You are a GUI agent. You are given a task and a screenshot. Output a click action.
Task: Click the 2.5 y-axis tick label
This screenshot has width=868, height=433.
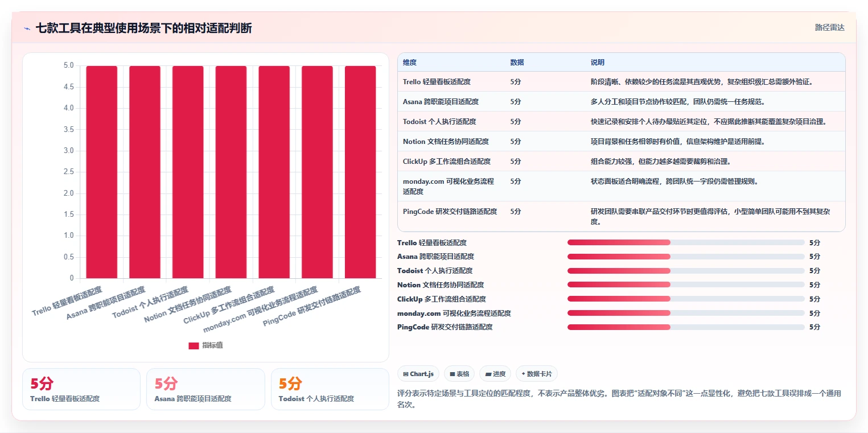click(69, 172)
